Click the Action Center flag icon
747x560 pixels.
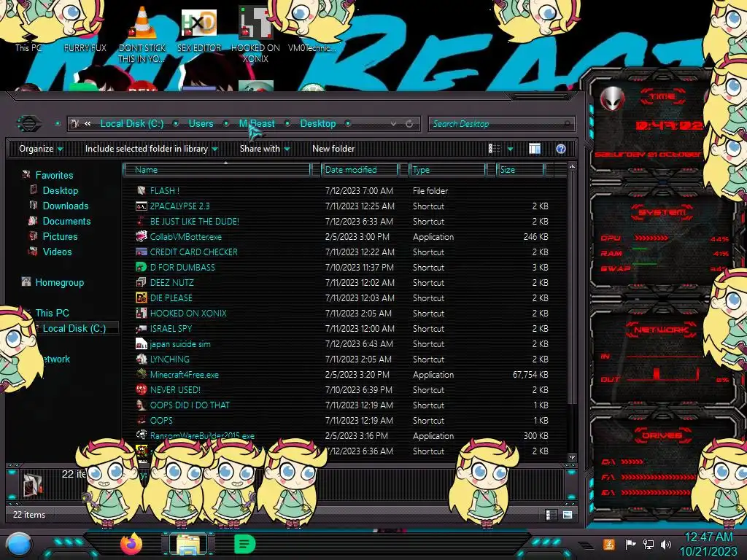(630, 544)
